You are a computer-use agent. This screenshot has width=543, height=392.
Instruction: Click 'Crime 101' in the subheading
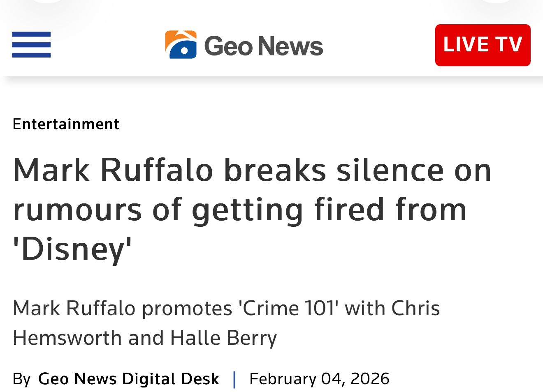point(289,308)
